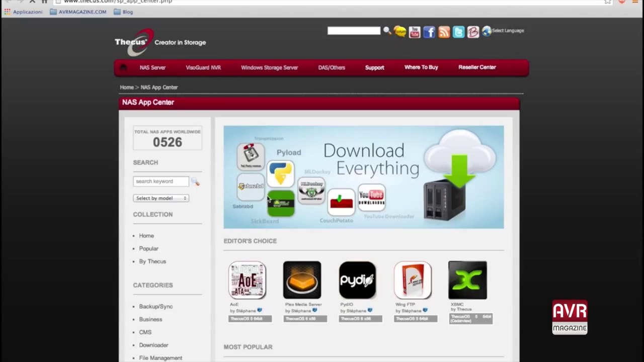Open the Twitter icon
Viewport: 644px width, 362px height.
pyautogui.click(x=458, y=32)
